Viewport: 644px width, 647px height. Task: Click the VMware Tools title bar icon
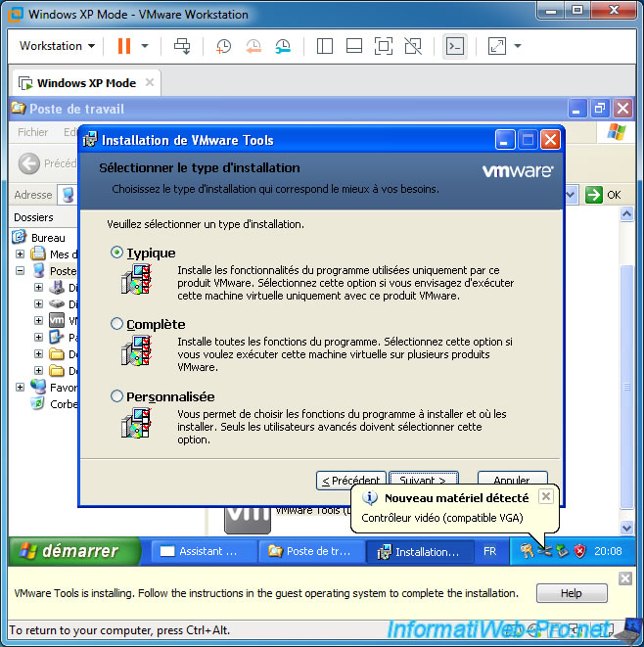pyautogui.click(x=90, y=140)
